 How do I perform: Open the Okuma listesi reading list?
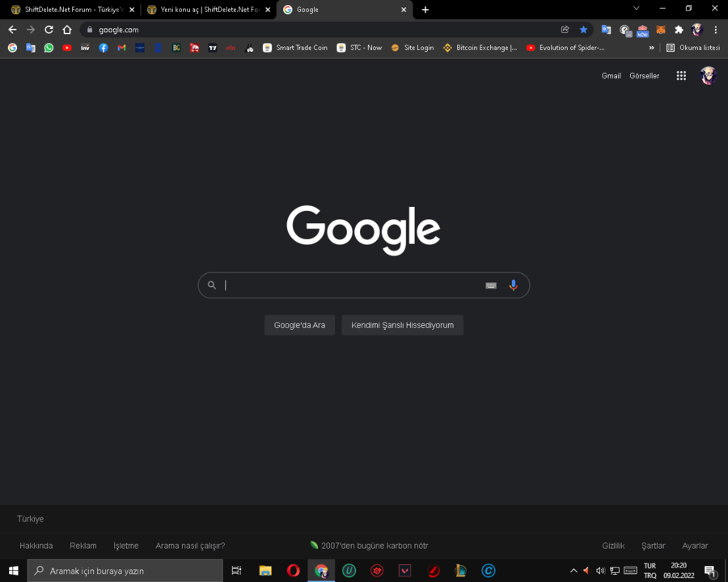click(x=693, y=48)
